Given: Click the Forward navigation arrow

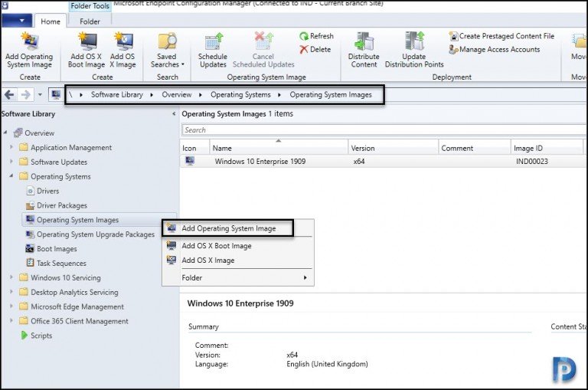Looking at the screenshot, I should coord(25,94).
